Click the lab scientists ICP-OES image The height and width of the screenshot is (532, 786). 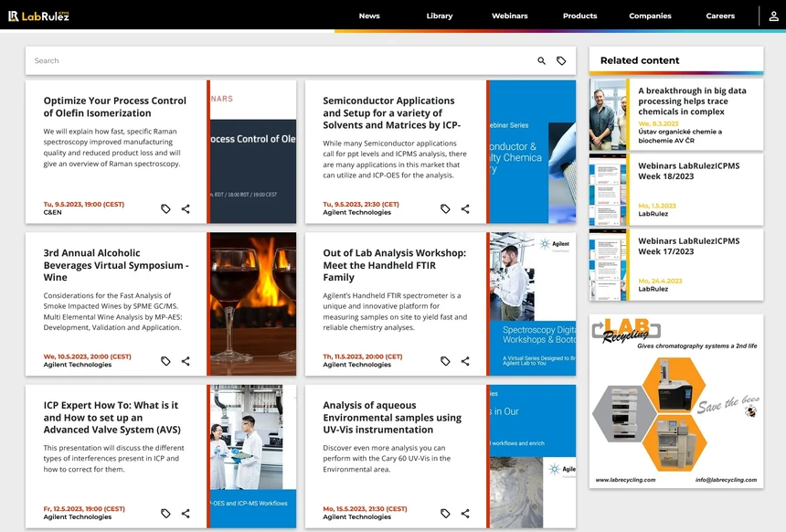(252, 456)
